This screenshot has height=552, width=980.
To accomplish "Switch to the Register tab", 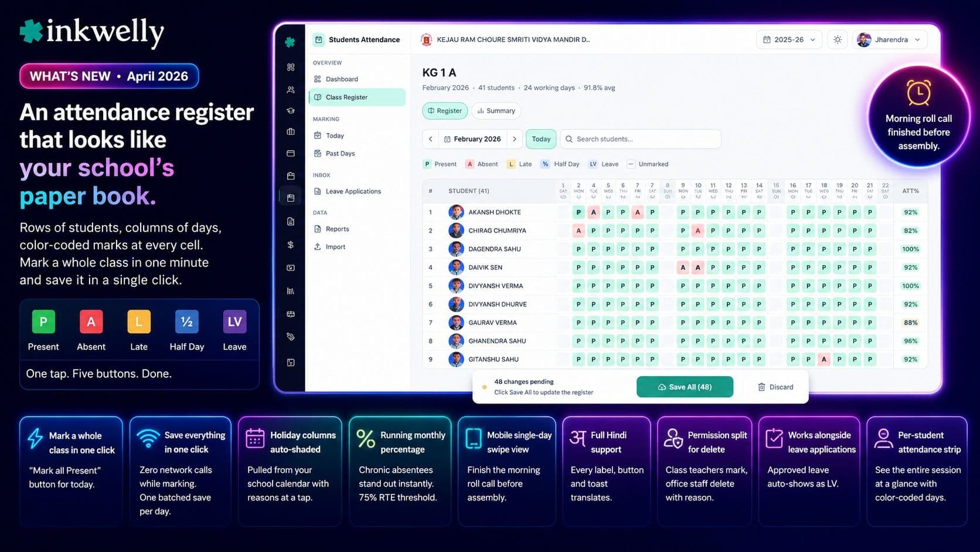I will (445, 111).
